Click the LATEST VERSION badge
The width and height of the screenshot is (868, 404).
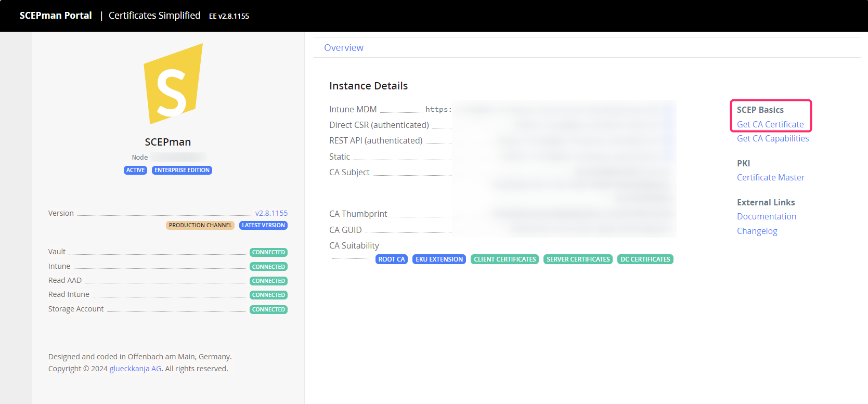[263, 226]
